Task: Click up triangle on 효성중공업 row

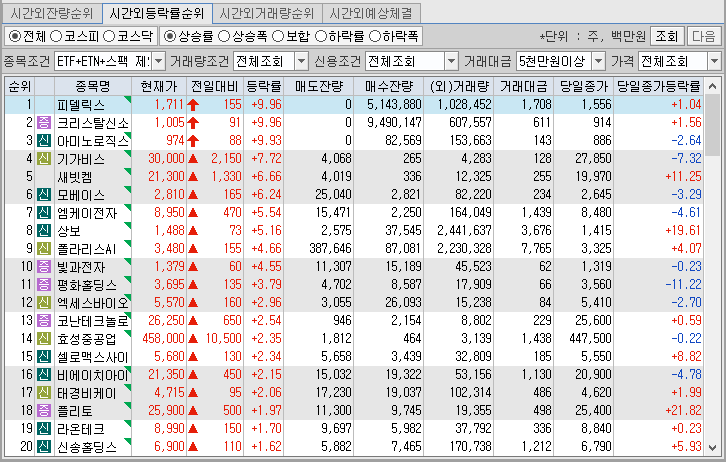Action: 193,339
